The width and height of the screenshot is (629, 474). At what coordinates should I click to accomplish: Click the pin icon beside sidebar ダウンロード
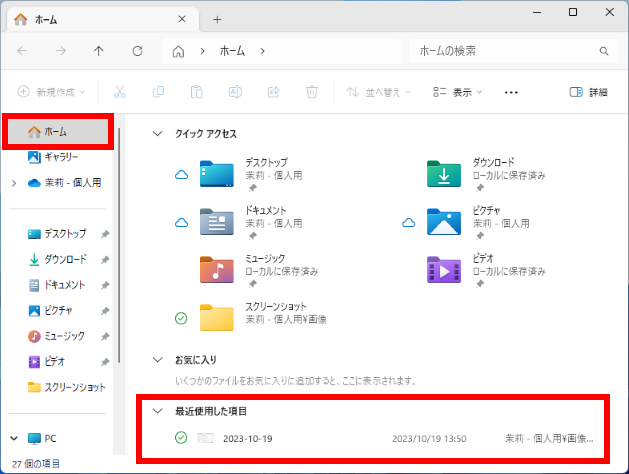pyautogui.click(x=105, y=259)
